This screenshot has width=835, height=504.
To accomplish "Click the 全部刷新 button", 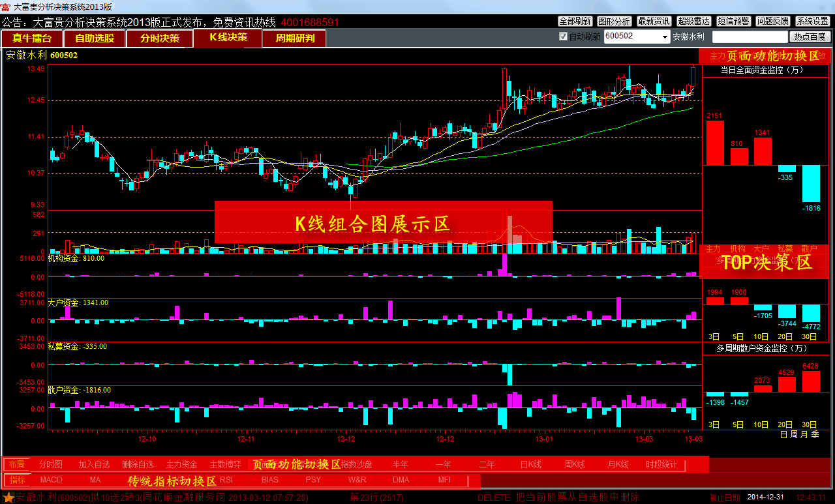I will pyautogui.click(x=575, y=21).
